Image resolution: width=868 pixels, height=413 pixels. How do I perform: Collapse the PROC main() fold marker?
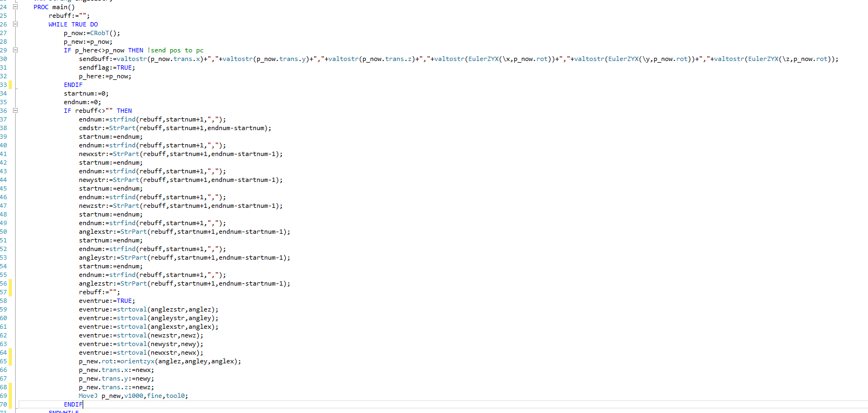tap(15, 7)
